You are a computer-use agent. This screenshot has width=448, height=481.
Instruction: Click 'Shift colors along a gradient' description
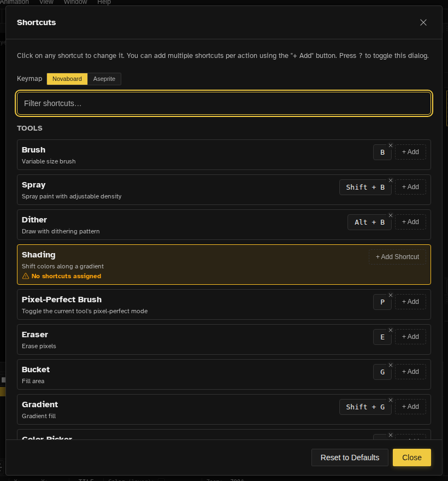[x=62, y=266]
